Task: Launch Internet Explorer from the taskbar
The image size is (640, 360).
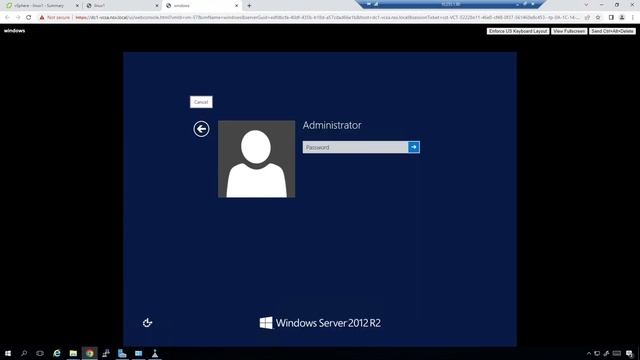Action: (x=57, y=353)
